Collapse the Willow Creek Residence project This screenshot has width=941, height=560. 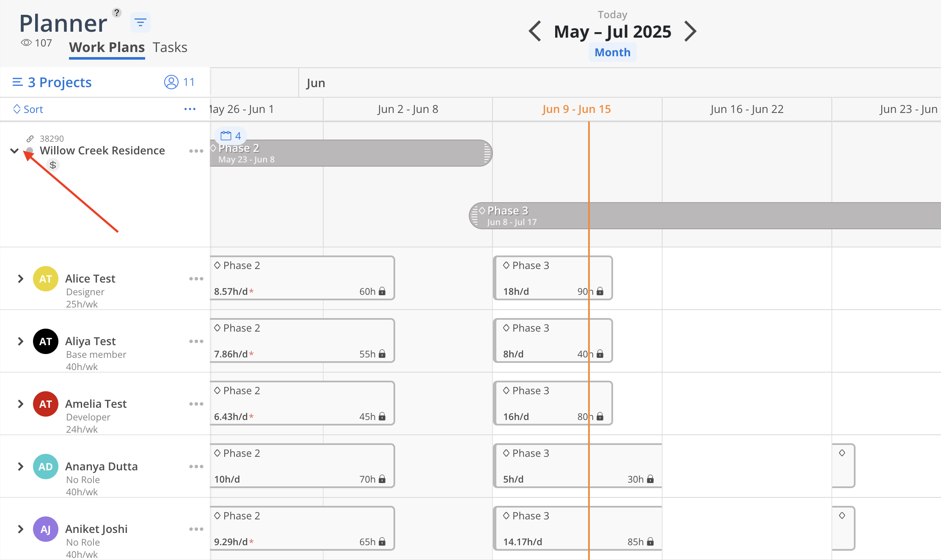(x=14, y=151)
